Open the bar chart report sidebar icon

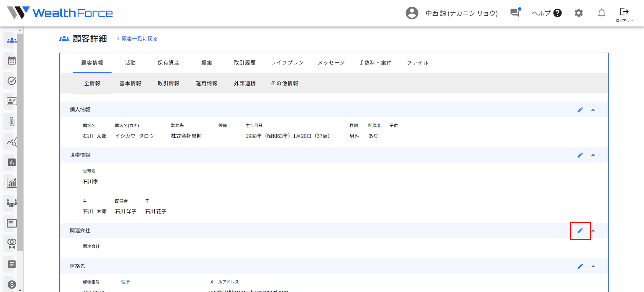12,162
